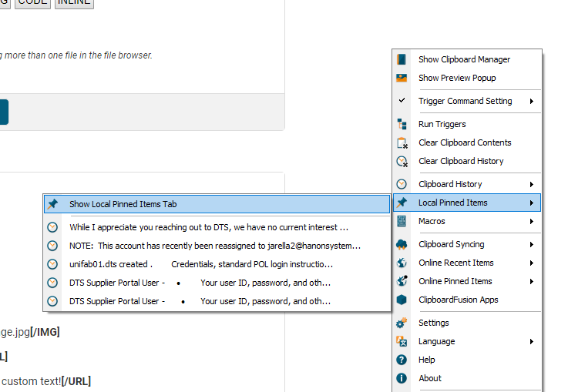The width and height of the screenshot is (568, 392).
Task: Open the Online Recent Items menu entry
Action: [x=455, y=263]
